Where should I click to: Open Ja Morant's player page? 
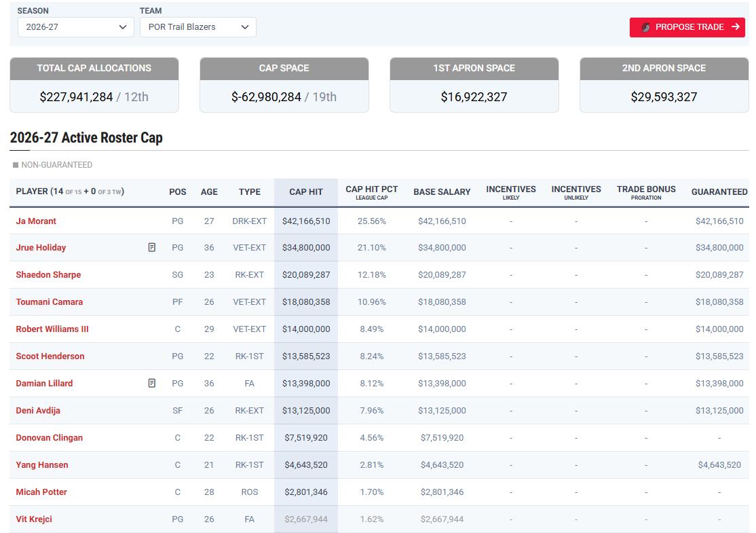point(36,221)
